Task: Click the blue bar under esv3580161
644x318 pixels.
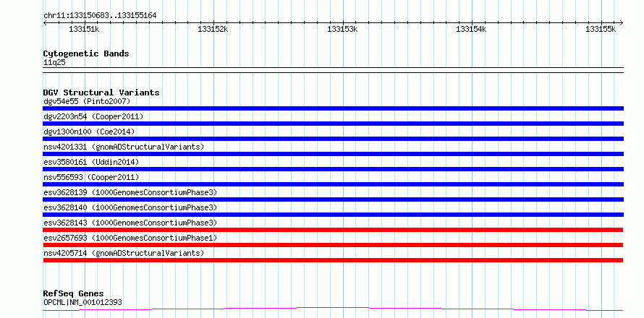Action: 334,169
